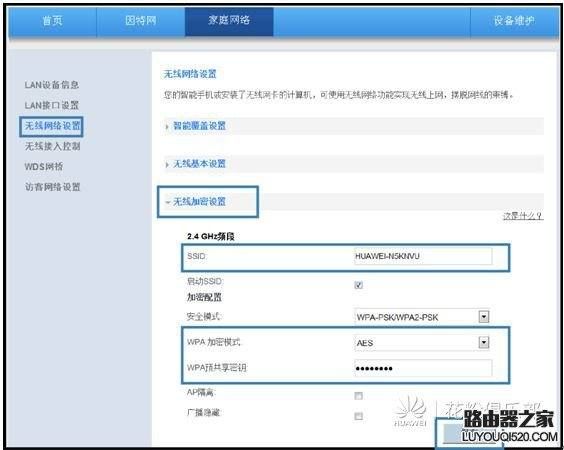
Task: Expand the 无线基本设置 section
Action: pos(199,164)
